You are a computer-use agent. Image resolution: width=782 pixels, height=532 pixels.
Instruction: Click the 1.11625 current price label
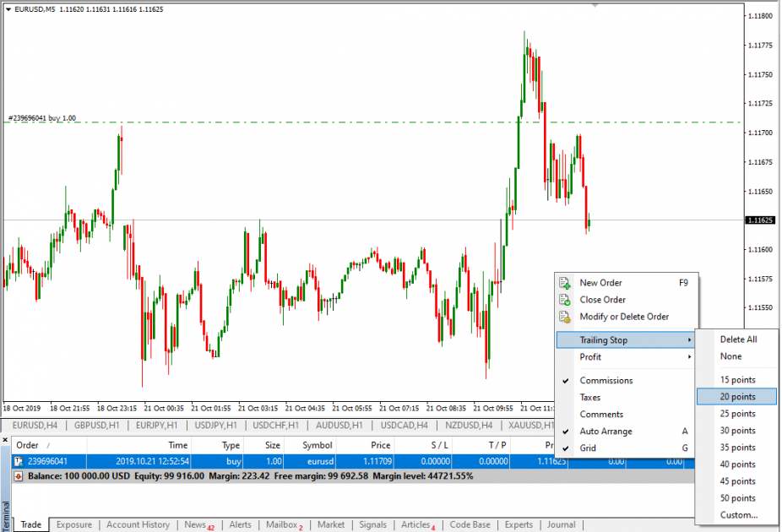click(760, 220)
